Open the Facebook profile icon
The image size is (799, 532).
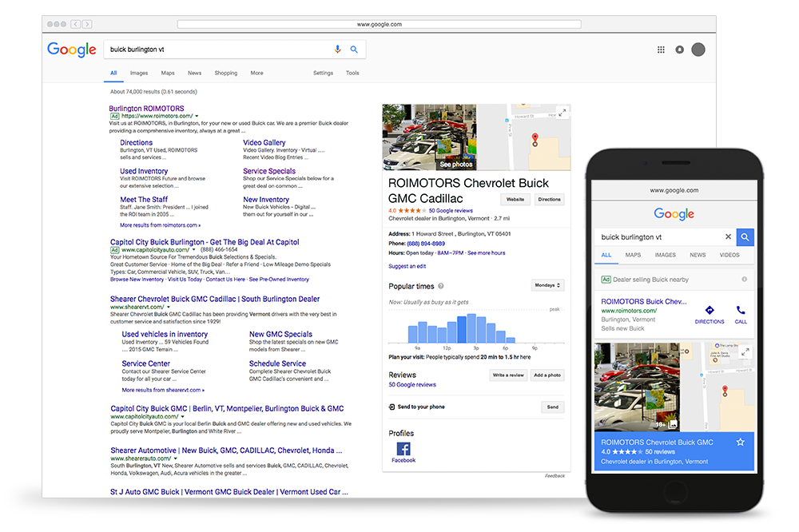click(x=403, y=449)
